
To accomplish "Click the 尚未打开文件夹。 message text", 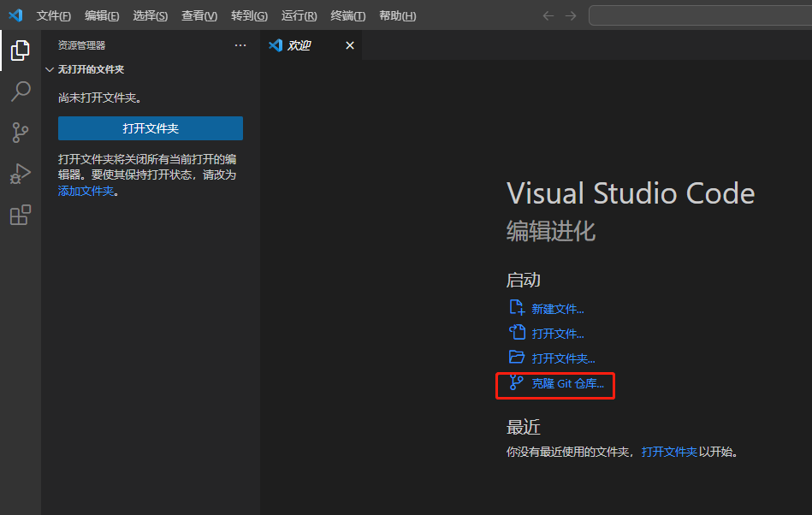I will (x=100, y=98).
